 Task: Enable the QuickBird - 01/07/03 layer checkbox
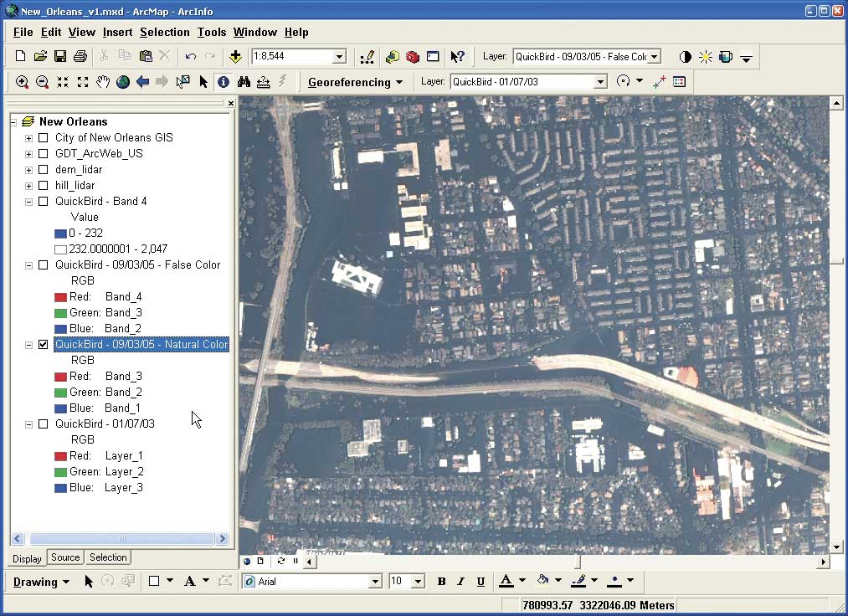coord(44,424)
